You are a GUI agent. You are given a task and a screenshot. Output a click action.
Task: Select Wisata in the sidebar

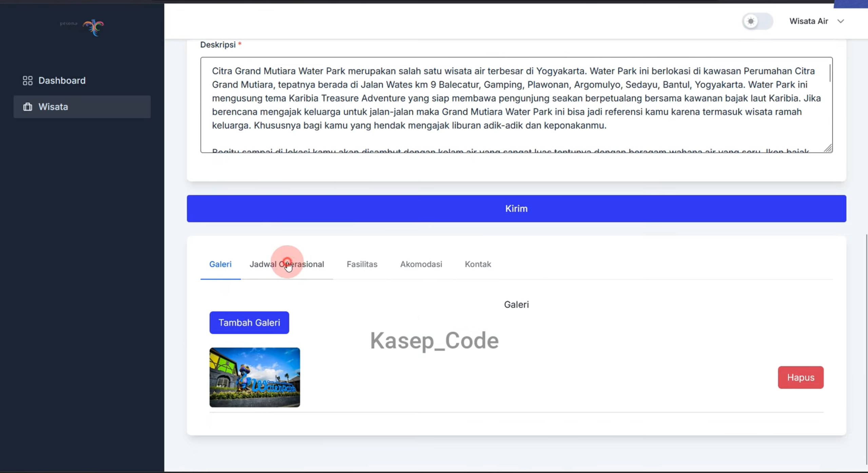tap(82, 107)
